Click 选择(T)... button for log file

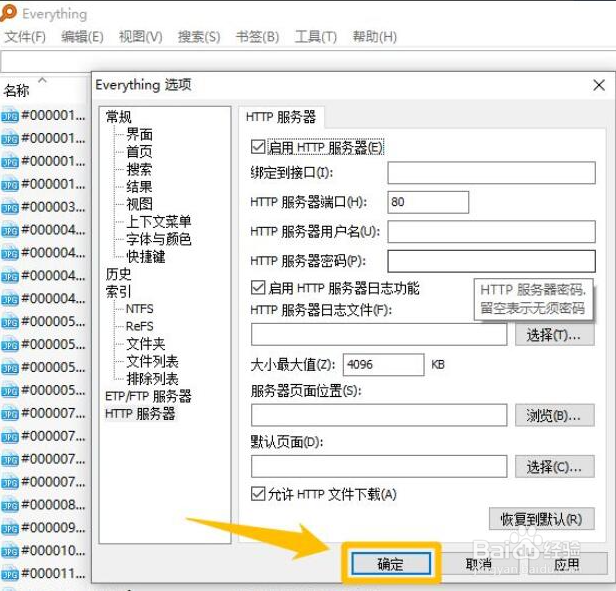(555, 335)
